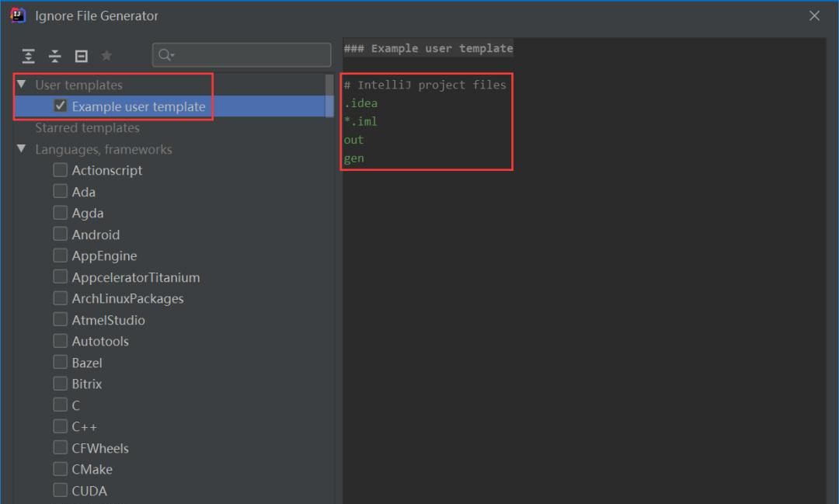Screen dimensions: 839x504
Task: Click the Collapse All toolbar icon
Action: (x=54, y=56)
